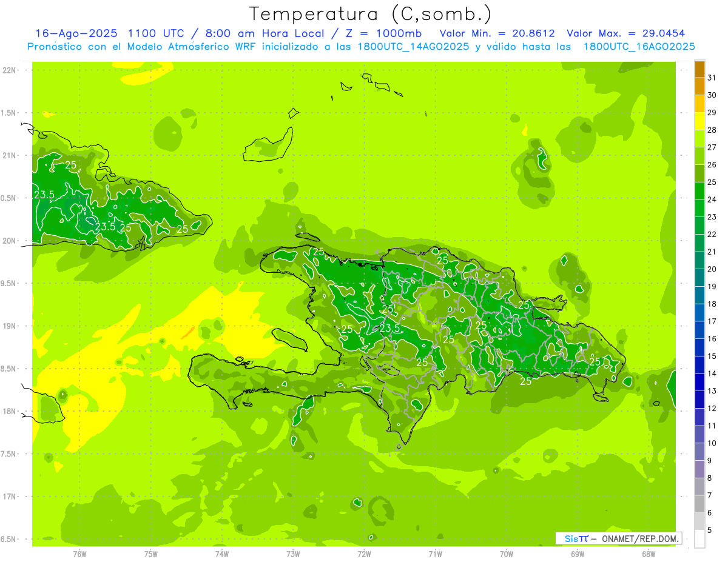This screenshot has width=728, height=562.
Task: Click the "69W" longitude axis label
Action: pyautogui.click(x=578, y=554)
